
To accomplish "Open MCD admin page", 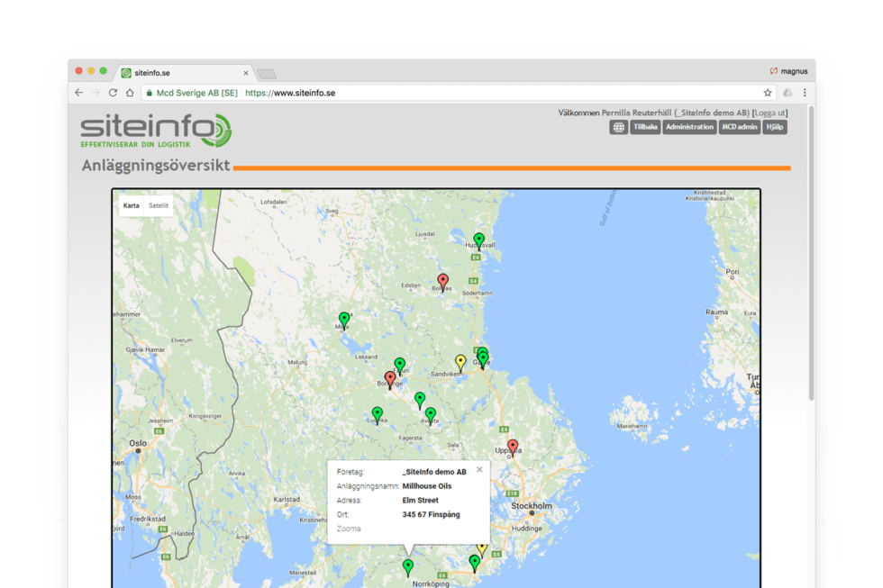I will (x=740, y=127).
